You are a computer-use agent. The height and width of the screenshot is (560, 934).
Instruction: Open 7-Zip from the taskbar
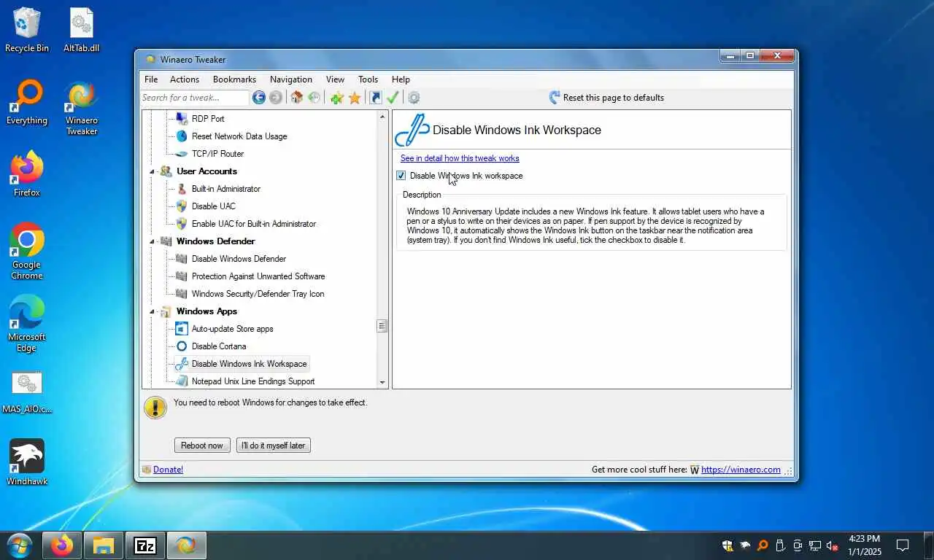145,545
